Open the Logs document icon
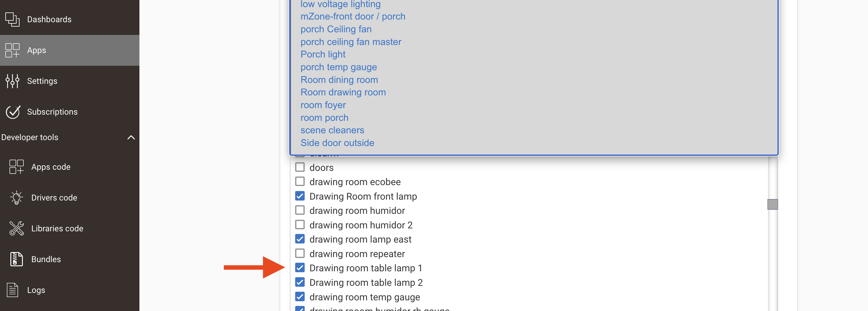 [12, 290]
